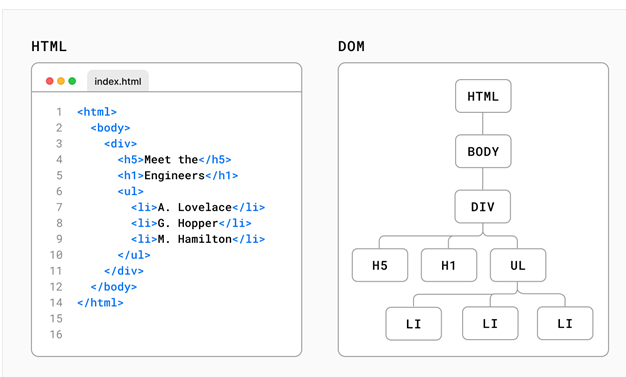Select the HTML node in the DOM tree

click(483, 96)
